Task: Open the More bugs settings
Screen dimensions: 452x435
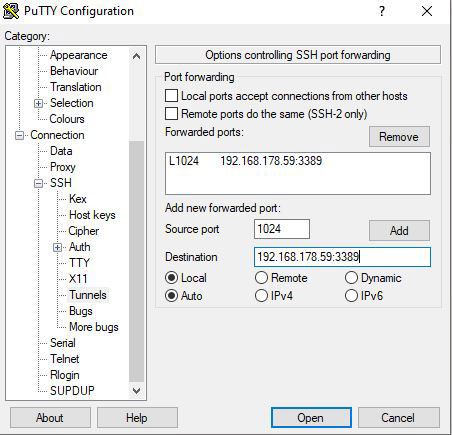Action: point(94,327)
